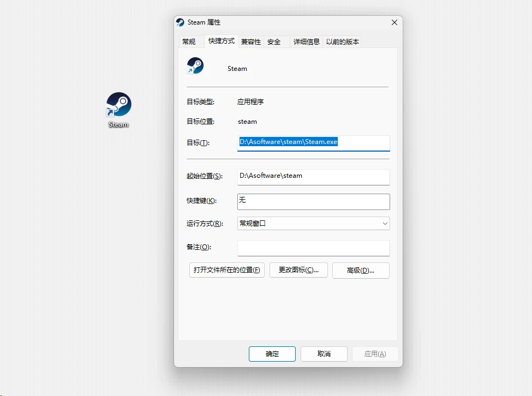Close the Steam 属性 dialog
The image size is (532, 396).
coord(394,22)
